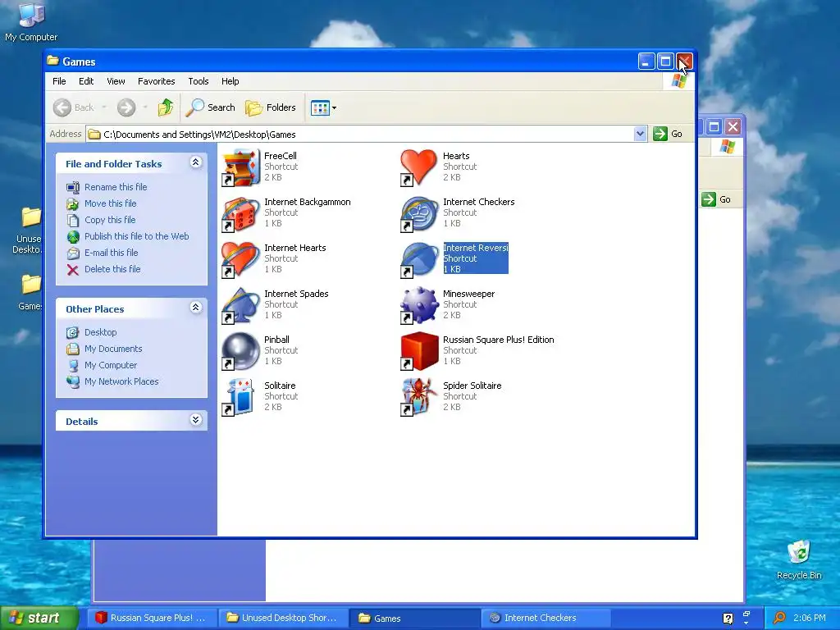Open the Start menu

[x=39, y=618]
